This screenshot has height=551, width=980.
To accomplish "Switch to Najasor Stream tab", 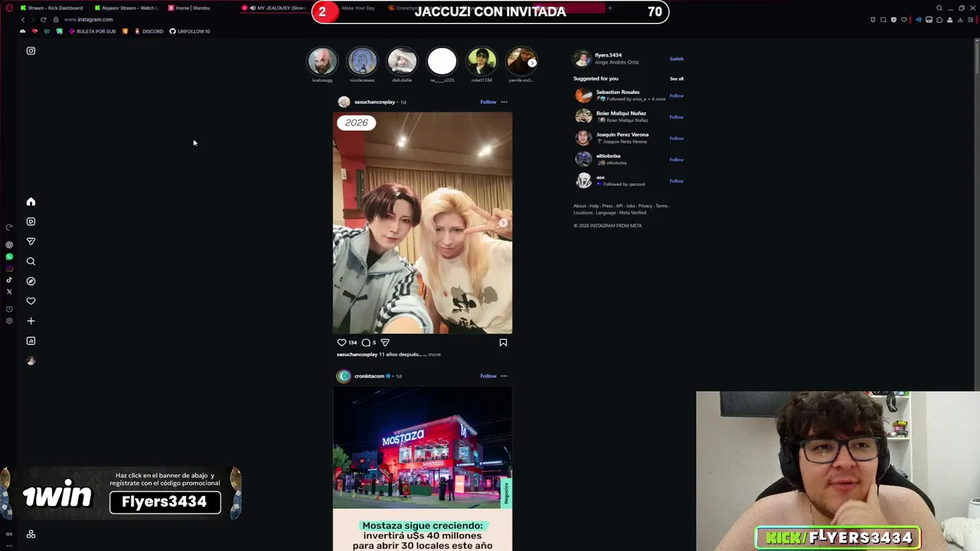I will pos(126,8).
